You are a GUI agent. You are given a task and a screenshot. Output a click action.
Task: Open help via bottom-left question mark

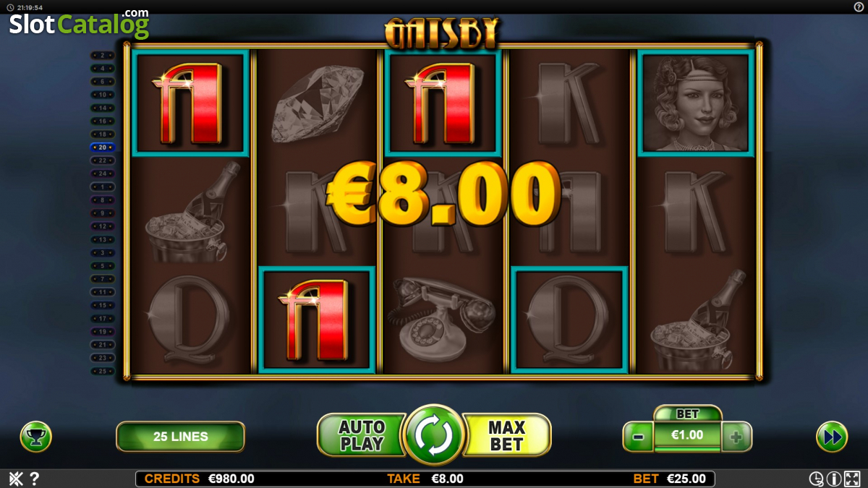[34, 479]
